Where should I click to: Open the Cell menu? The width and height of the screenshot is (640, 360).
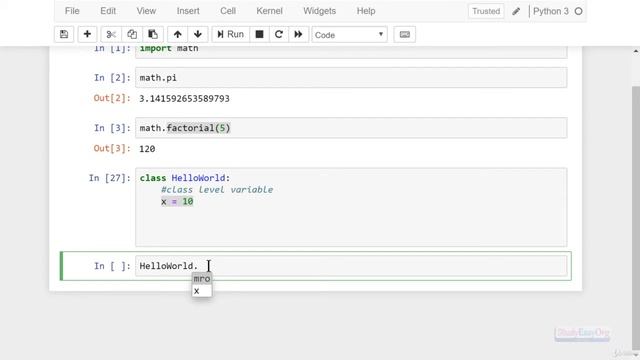tap(228, 11)
